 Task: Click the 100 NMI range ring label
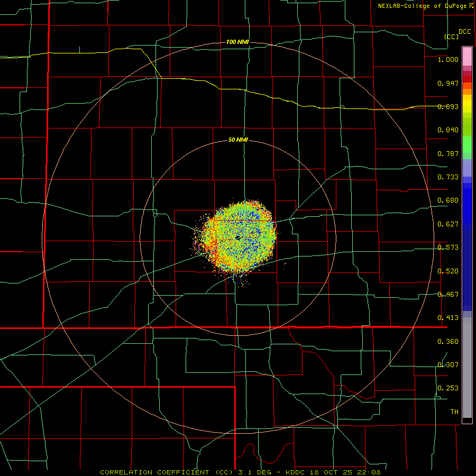point(237,42)
